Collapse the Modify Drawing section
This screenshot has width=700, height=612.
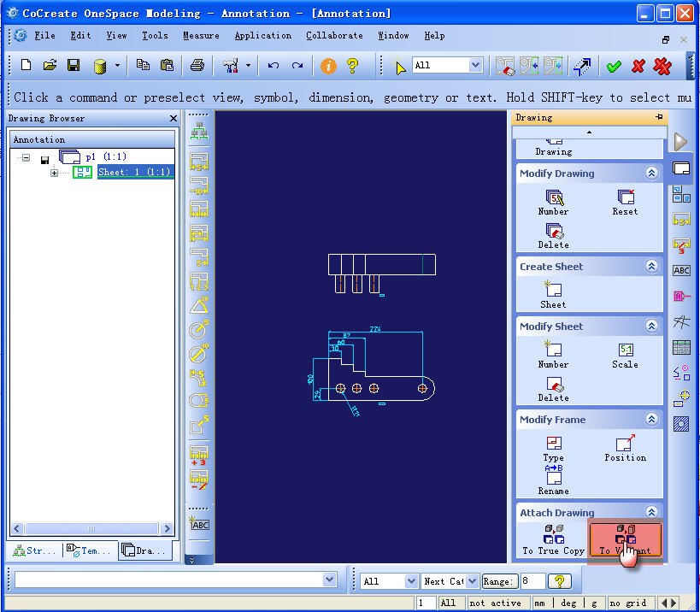651,174
